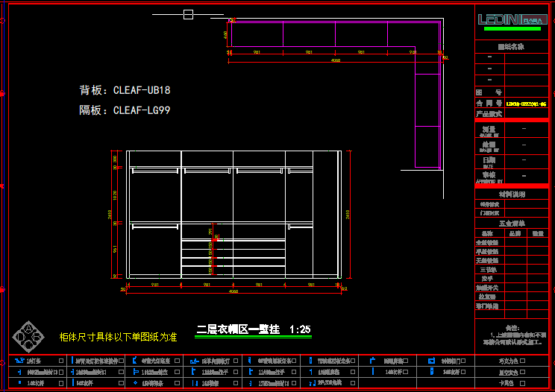Click the green bar under the LEDINI logo
555x392 pixels.
(x=512, y=29)
